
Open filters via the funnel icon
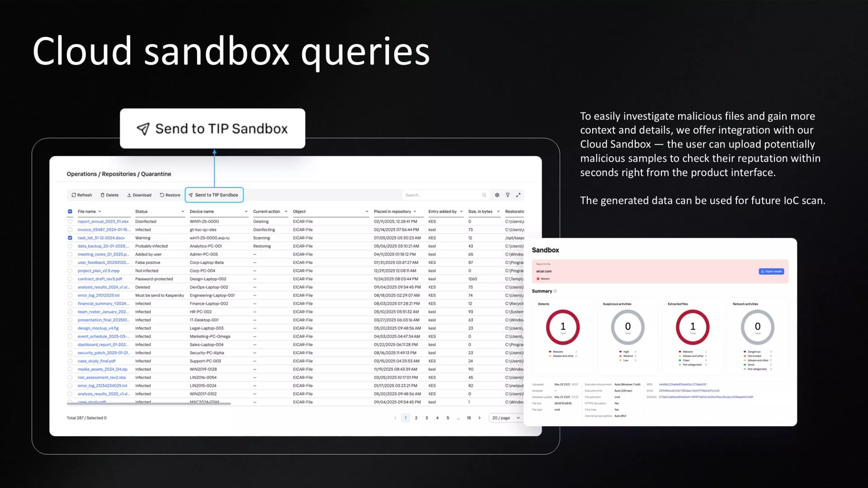508,195
